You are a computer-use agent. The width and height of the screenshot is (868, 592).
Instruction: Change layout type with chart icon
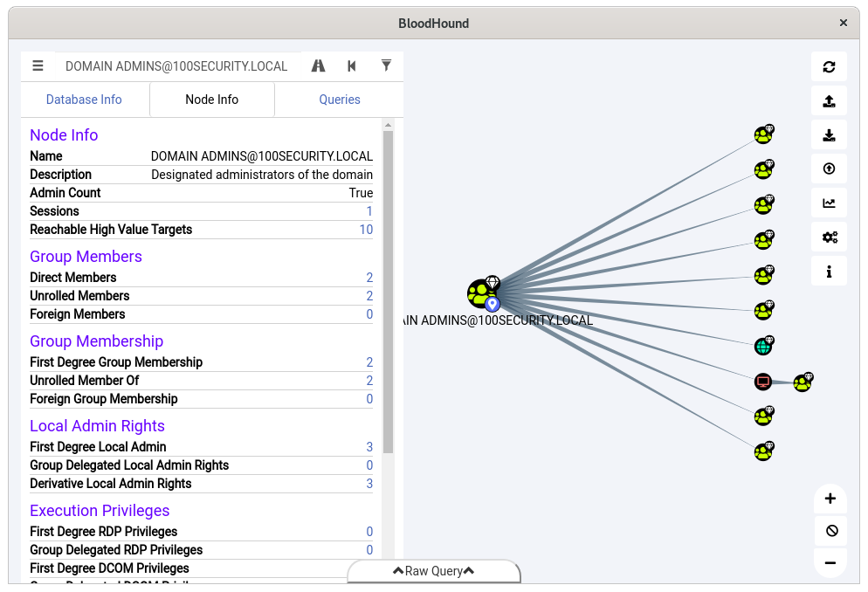[829, 203]
